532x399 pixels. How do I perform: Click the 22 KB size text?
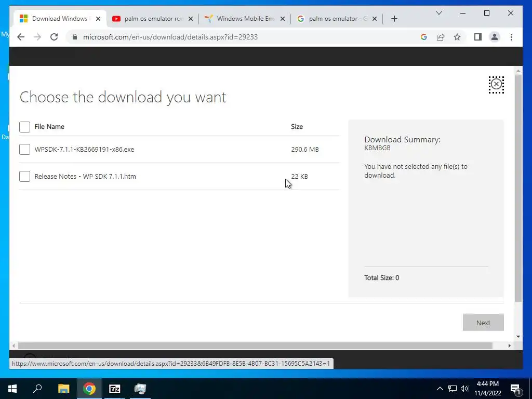point(299,177)
